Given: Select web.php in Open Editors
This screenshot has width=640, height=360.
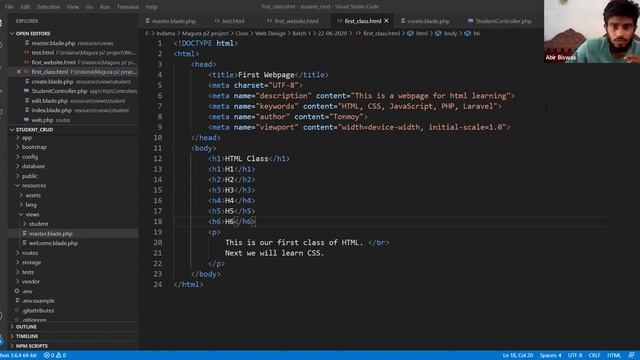Looking at the screenshot, I should click(42, 120).
